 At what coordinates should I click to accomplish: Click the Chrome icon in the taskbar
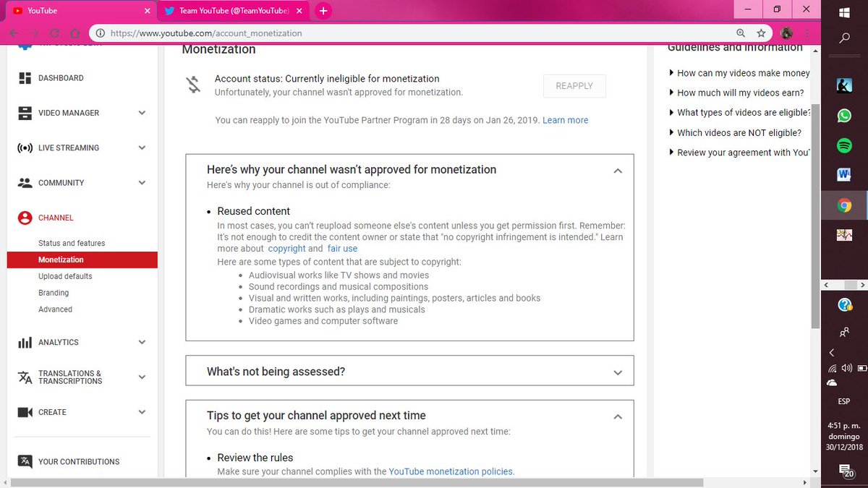pos(844,205)
